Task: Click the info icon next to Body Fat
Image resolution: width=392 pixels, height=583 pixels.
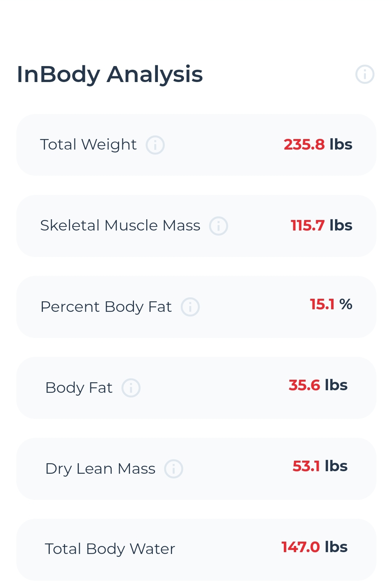Action: pyautogui.click(x=131, y=388)
